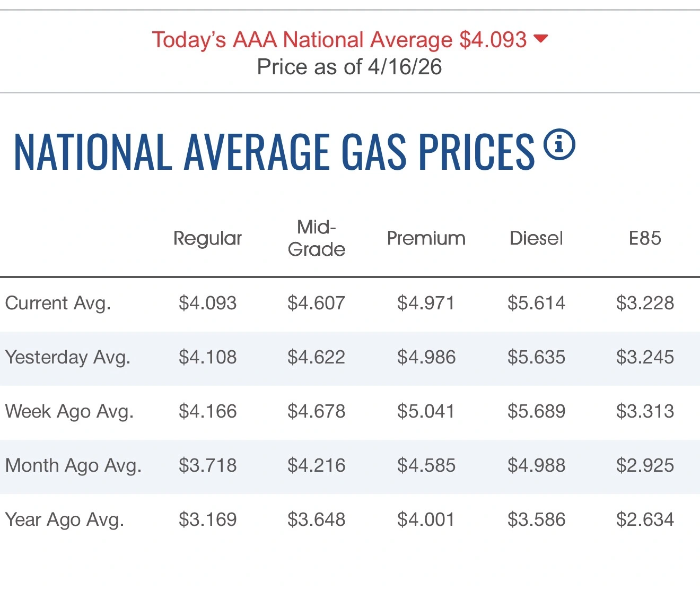
Task: Click current Regular price $4.093 in table
Action: tap(207, 303)
